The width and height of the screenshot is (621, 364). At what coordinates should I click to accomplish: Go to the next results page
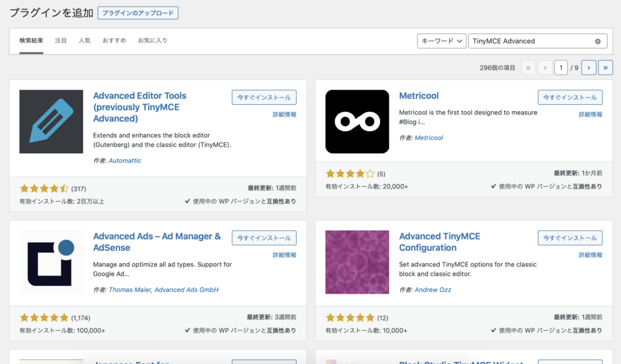coord(588,68)
